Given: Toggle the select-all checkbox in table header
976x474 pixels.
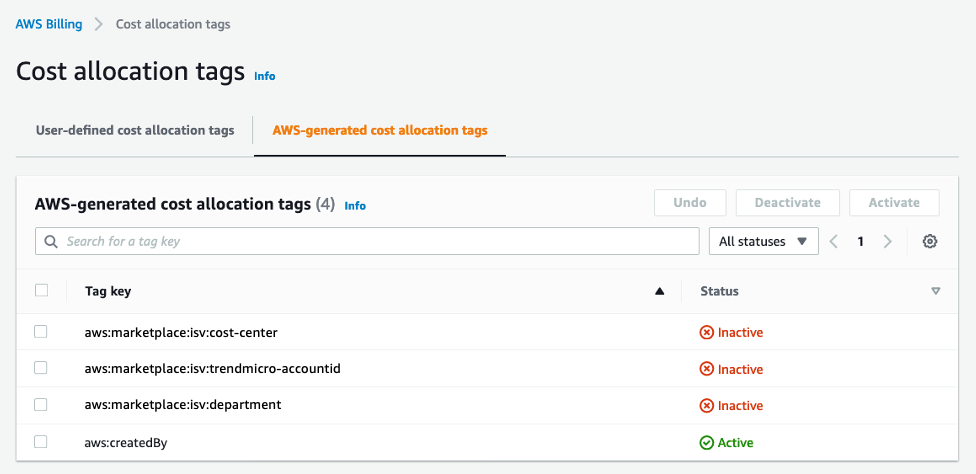Looking at the screenshot, I should pyautogui.click(x=41, y=291).
